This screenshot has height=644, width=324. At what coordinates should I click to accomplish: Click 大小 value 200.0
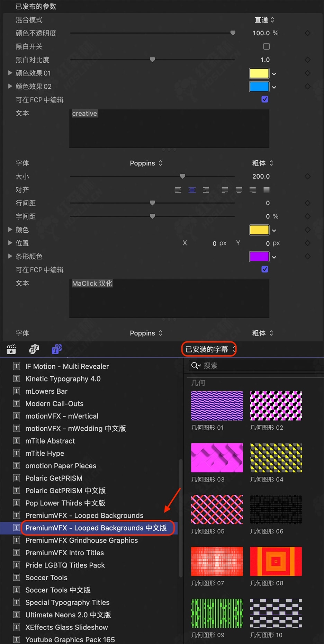261,176
